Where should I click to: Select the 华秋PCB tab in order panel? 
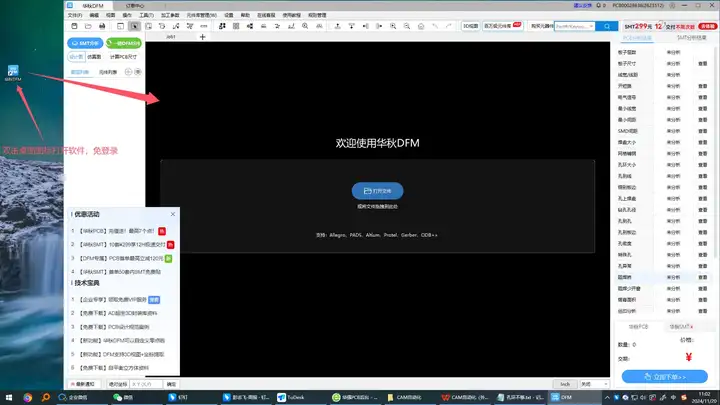click(638, 326)
